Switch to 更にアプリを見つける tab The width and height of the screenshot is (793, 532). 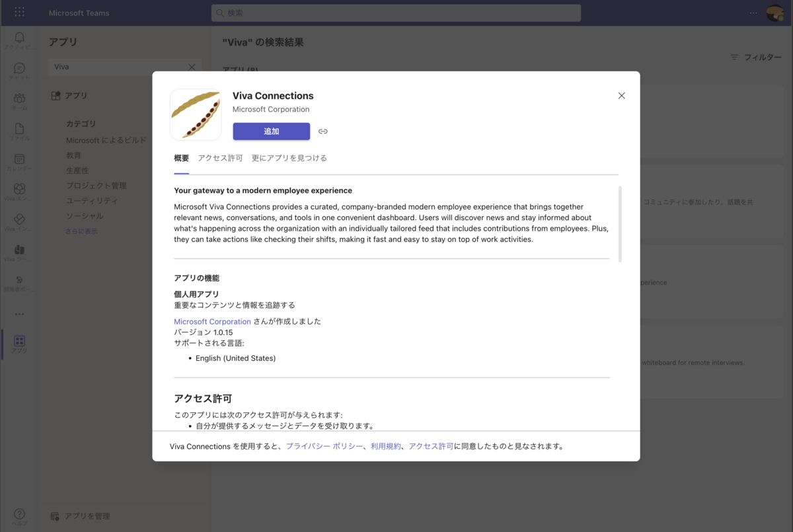289,159
